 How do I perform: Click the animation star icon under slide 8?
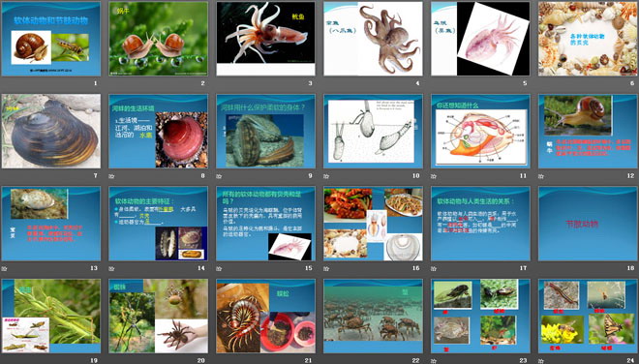pos(111,176)
